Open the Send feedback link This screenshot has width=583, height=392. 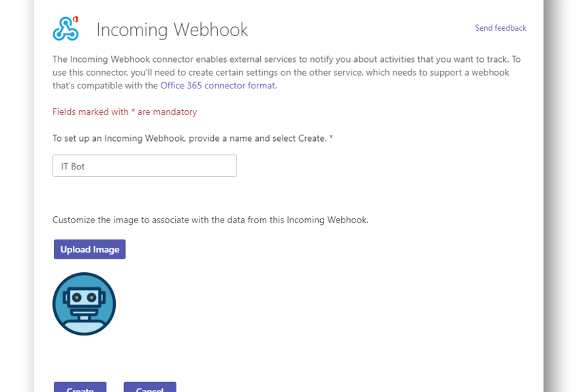point(501,28)
